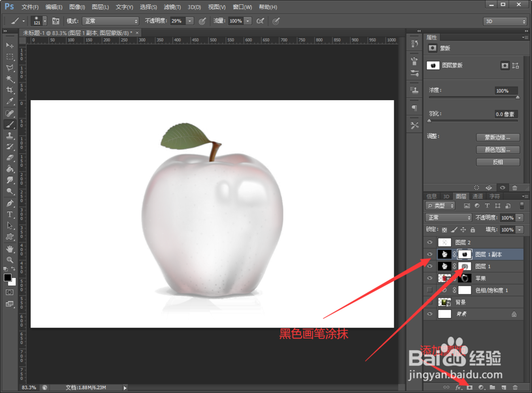This screenshot has width=532, height=393.
Task: Open the 窗口(W) menu
Action: click(x=242, y=7)
